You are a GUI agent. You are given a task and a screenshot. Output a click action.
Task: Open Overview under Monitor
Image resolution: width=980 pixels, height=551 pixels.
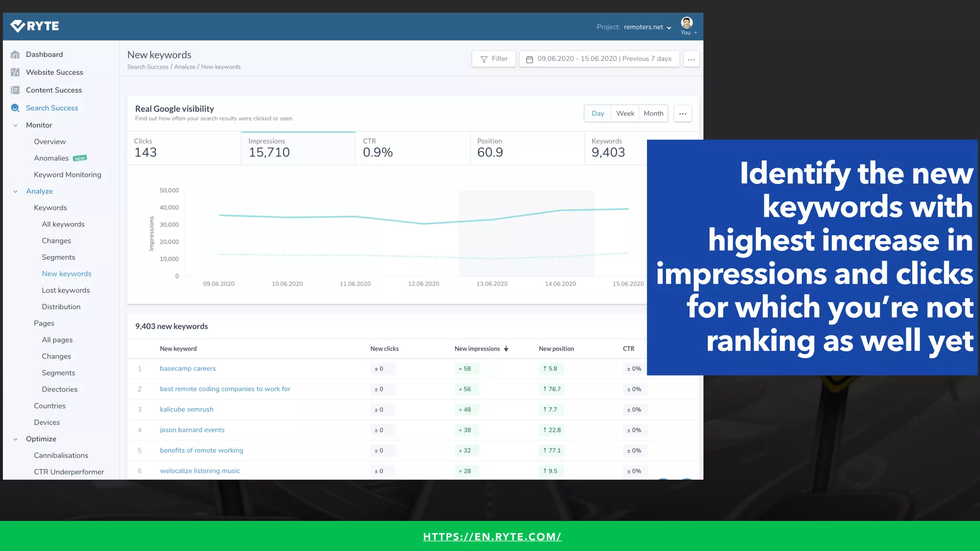tap(50, 142)
